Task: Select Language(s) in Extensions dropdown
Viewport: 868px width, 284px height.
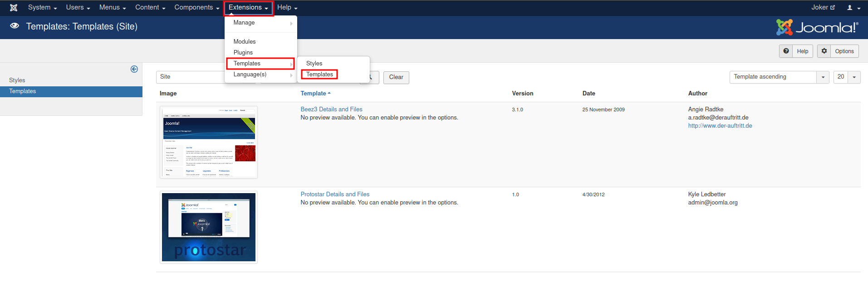Action: pyautogui.click(x=261, y=75)
